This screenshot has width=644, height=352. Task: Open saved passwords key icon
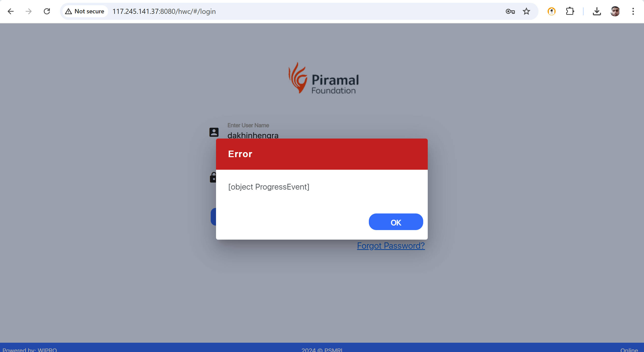510,11
